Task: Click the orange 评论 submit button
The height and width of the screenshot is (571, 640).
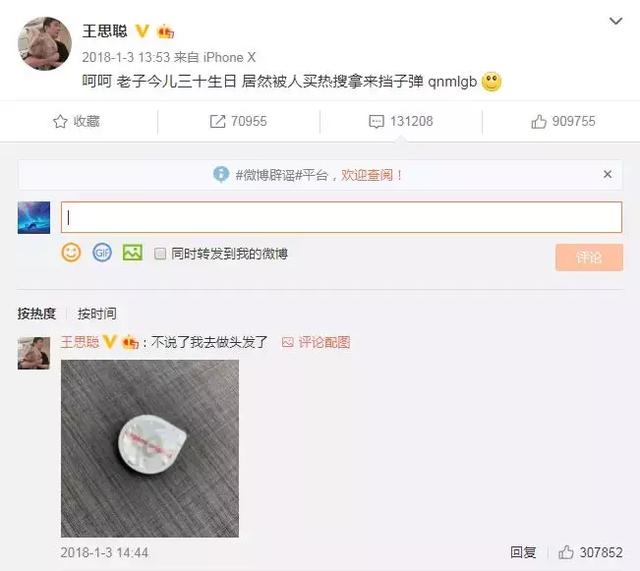Action: pyautogui.click(x=589, y=258)
